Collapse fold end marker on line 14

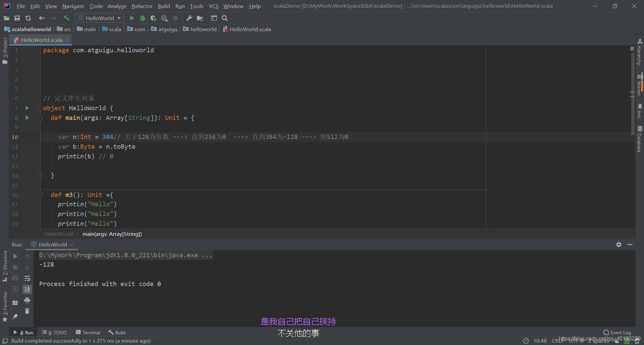click(40, 176)
